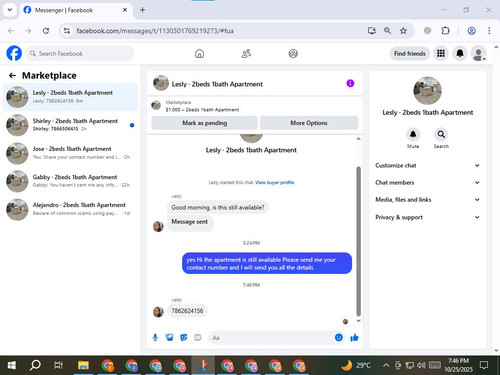Click Mark as pending button
The width and height of the screenshot is (500, 375).
[x=204, y=123]
